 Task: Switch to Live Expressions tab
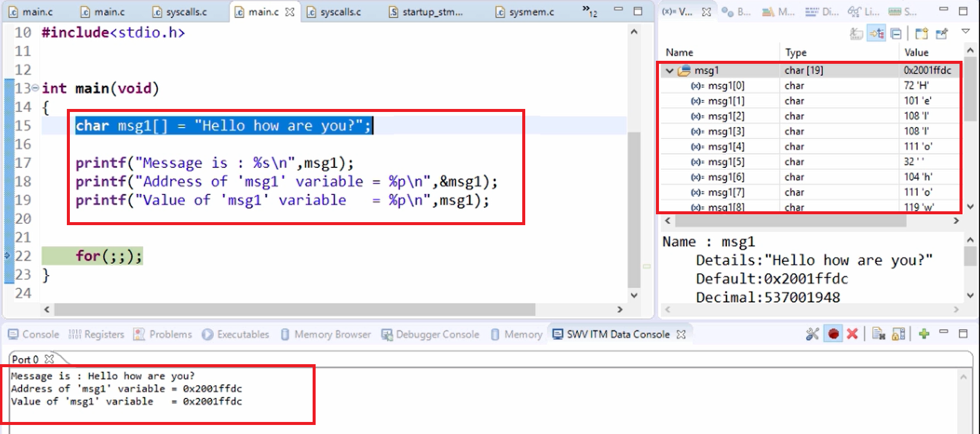point(864,11)
